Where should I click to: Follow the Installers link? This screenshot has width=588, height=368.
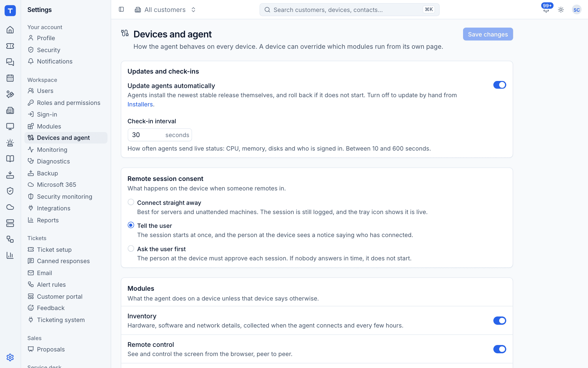coord(140,104)
